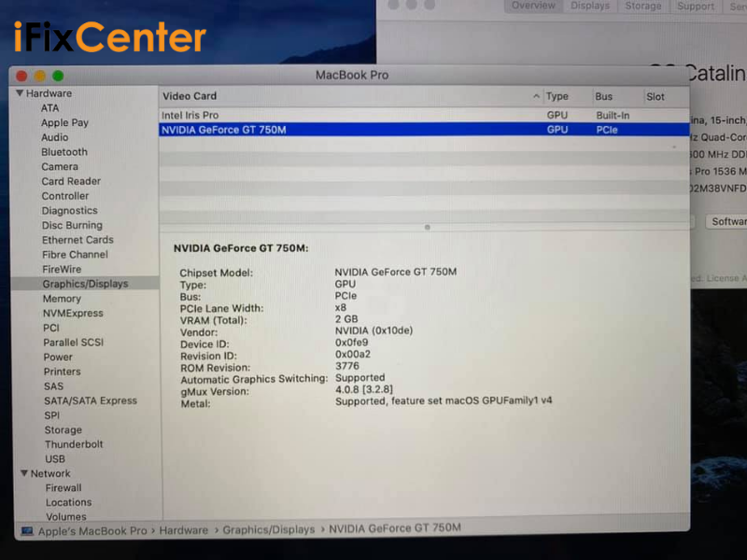
Task: Collapse the Hardware section triangle
Action: 20,92
